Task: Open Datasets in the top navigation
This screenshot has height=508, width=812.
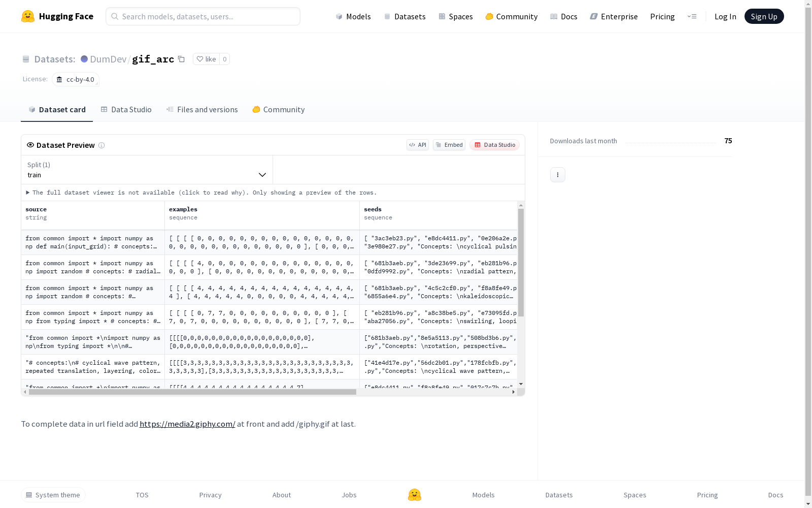Action: point(404,16)
